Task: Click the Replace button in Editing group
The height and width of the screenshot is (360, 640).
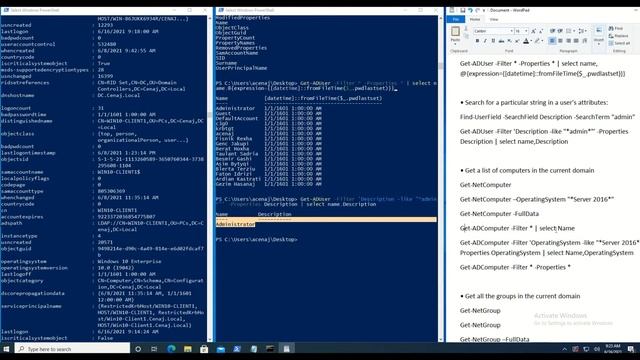Action: (x=618, y=36)
